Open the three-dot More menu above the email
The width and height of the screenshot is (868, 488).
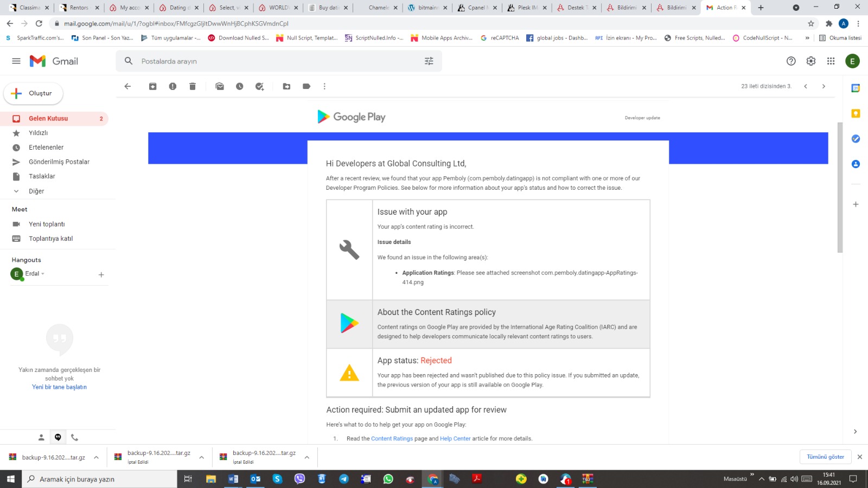pos(324,86)
